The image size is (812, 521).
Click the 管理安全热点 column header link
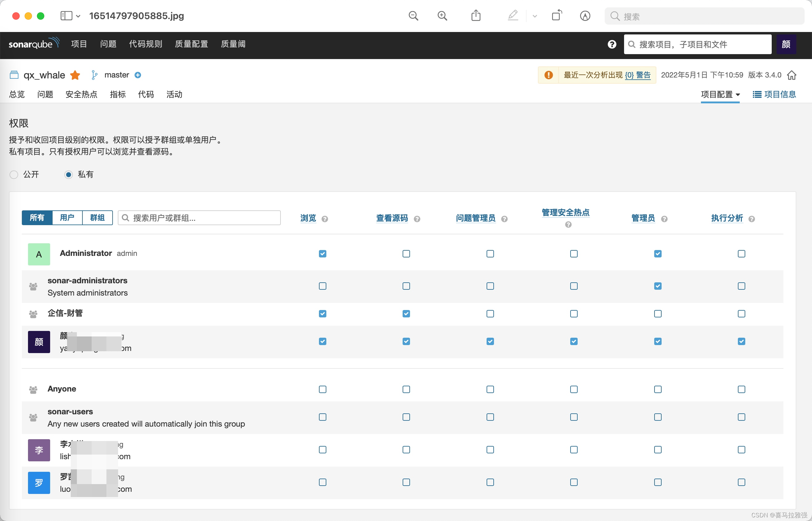565,213
